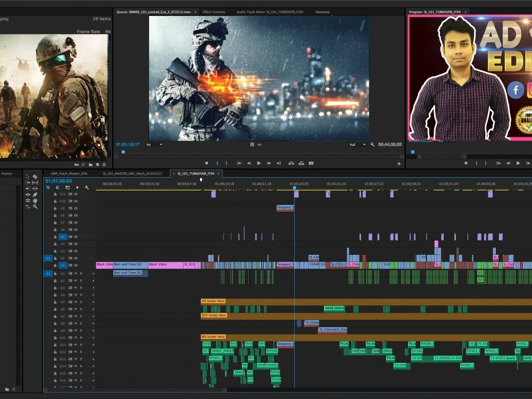The width and height of the screenshot is (532, 399).
Task: Open the SI_101_MASTER_XML_Patch sequence tab
Action: [x=132, y=173]
